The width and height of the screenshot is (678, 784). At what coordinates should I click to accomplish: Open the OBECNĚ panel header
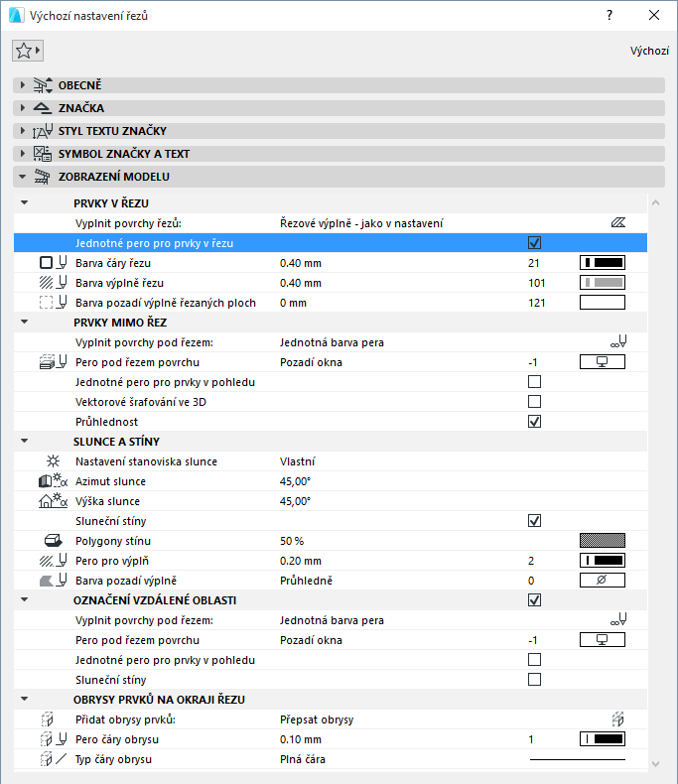[x=339, y=85]
